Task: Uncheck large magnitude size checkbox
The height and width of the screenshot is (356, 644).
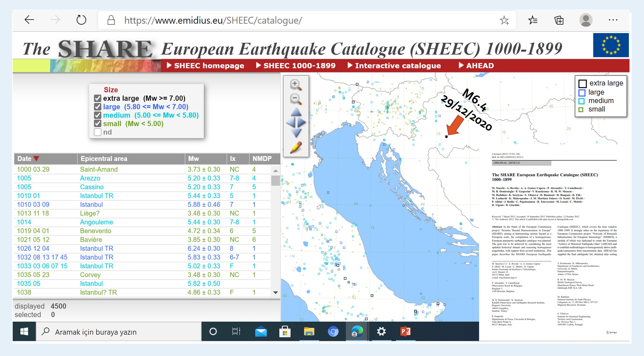Action: [x=97, y=107]
